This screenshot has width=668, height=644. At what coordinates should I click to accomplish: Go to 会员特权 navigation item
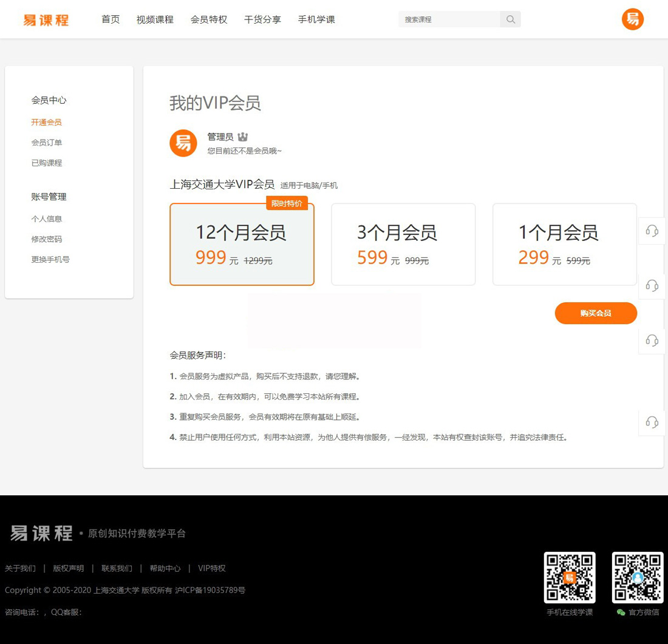click(209, 19)
